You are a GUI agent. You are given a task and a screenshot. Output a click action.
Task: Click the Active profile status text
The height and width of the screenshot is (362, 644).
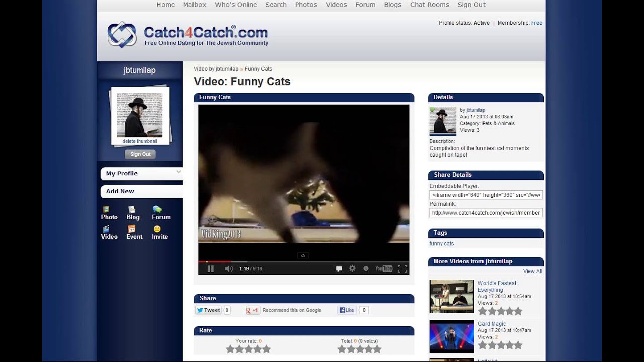coord(481,23)
